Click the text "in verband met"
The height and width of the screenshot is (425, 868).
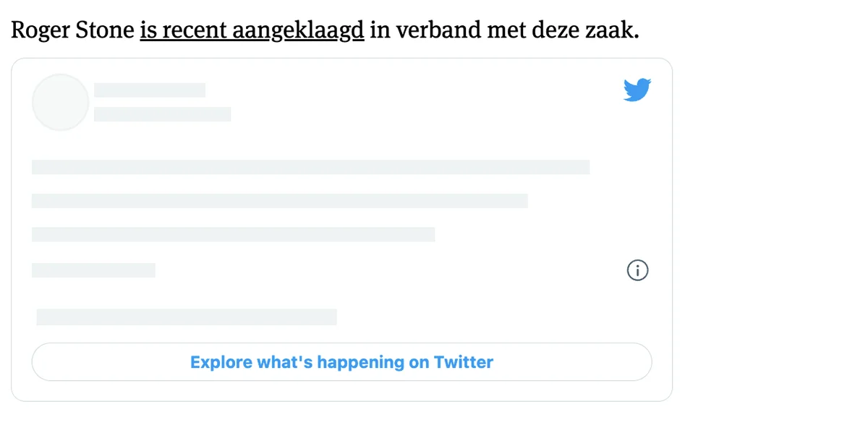coord(441,31)
